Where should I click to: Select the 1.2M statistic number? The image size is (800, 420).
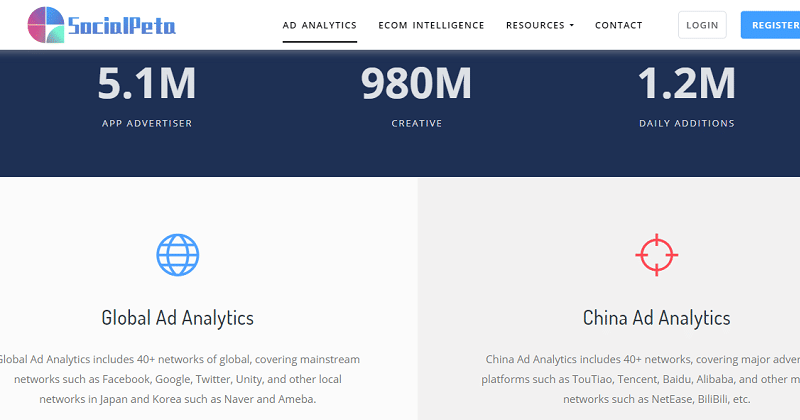[686, 84]
